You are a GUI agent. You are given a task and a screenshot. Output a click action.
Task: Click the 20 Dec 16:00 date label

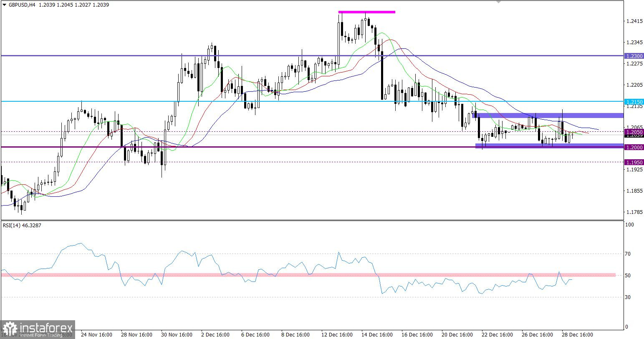tap(457, 334)
